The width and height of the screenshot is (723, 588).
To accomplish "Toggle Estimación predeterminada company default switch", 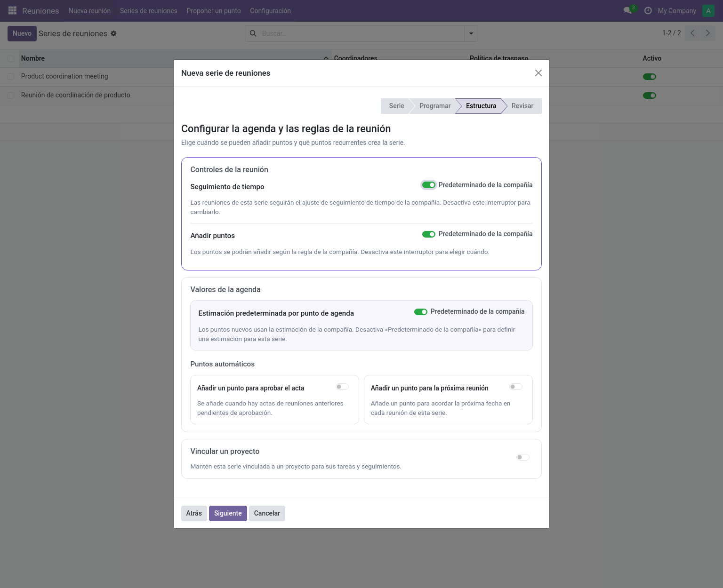I will tap(420, 311).
